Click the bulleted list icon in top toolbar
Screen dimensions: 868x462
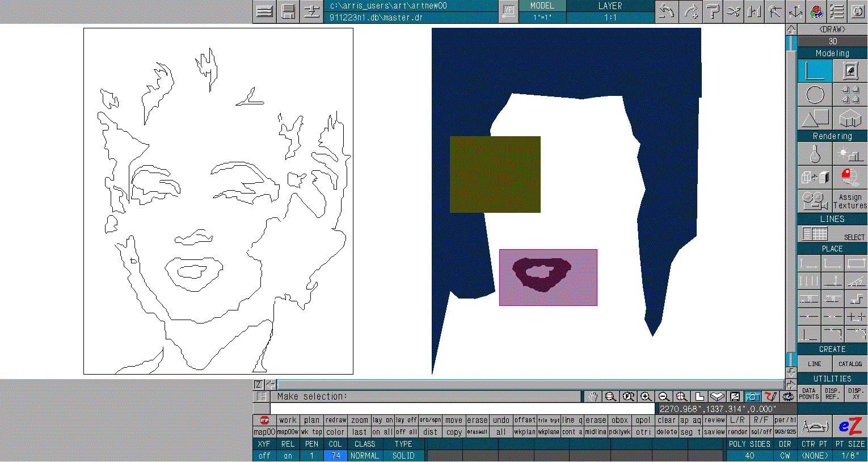pos(837,11)
